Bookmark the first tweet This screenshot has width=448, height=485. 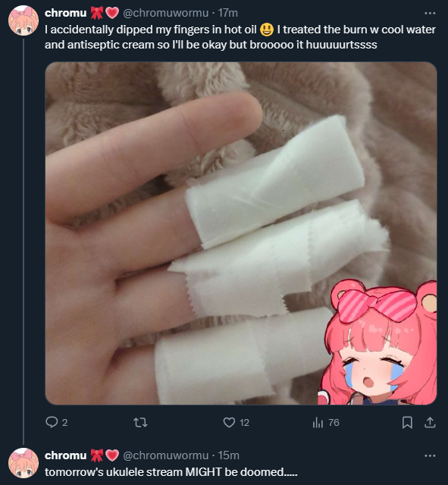[407, 423]
